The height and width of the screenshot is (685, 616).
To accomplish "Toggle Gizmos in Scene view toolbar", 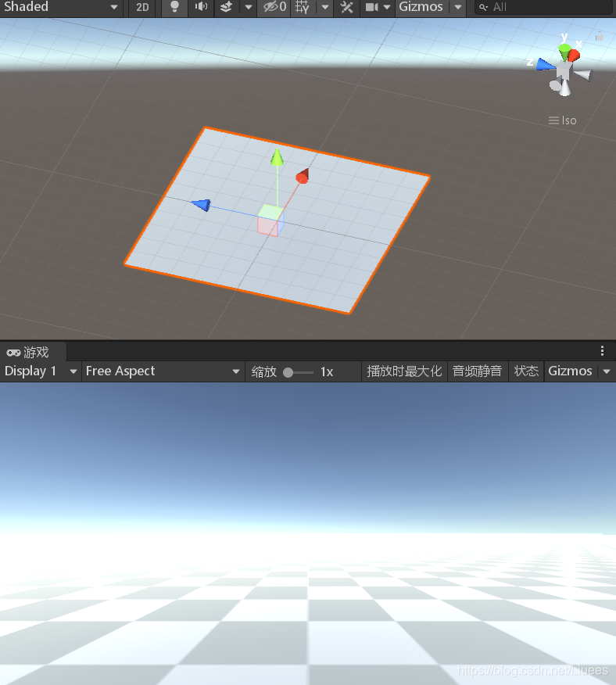I will [421, 7].
